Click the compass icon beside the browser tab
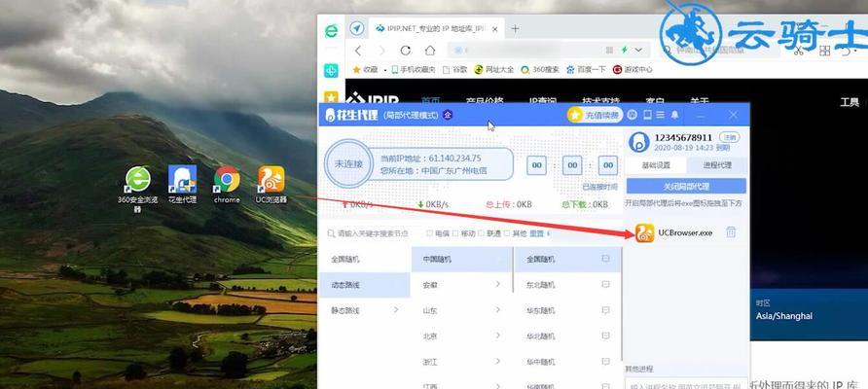Viewport: 868px width, 389px height. [x=357, y=29]
